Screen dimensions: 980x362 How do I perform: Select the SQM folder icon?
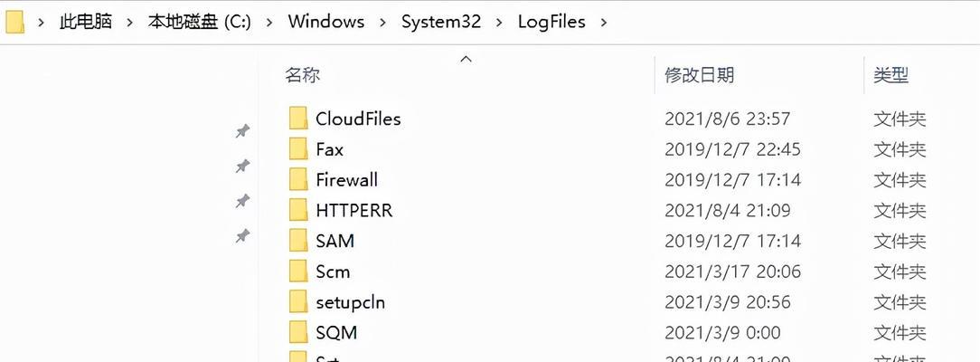pos(298,332)
